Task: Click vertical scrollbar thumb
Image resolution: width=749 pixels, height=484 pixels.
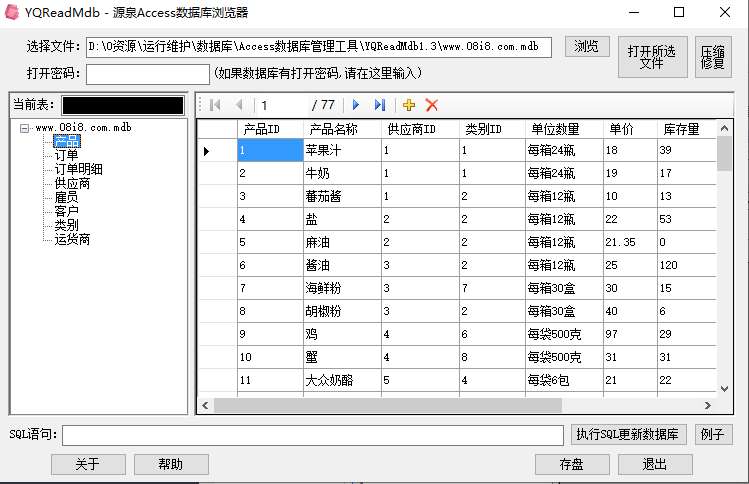Action: tap(725, 153)
